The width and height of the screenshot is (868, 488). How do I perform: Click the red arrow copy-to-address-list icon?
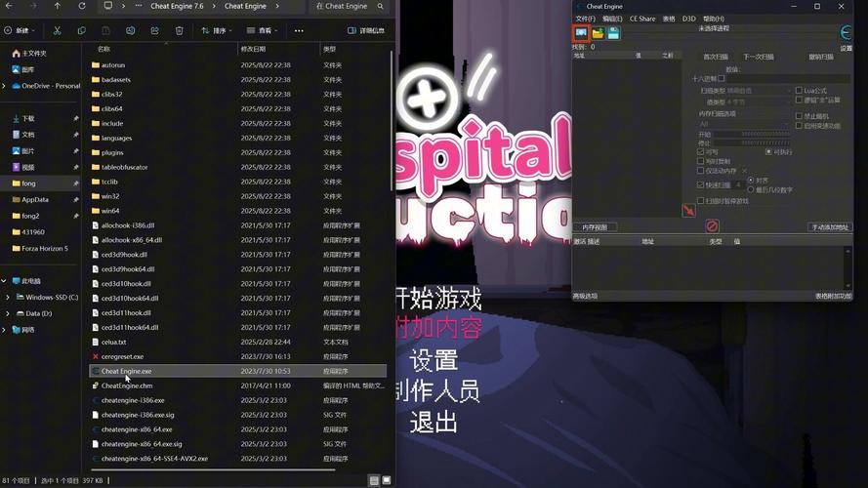coord(688,210)
